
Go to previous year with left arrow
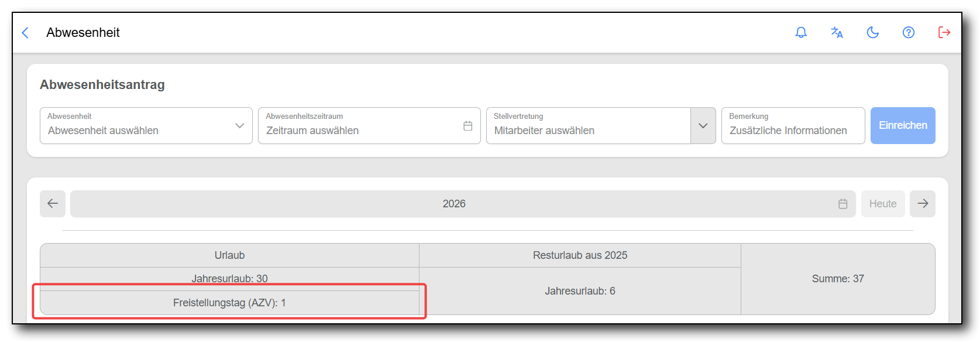point(53,204)
